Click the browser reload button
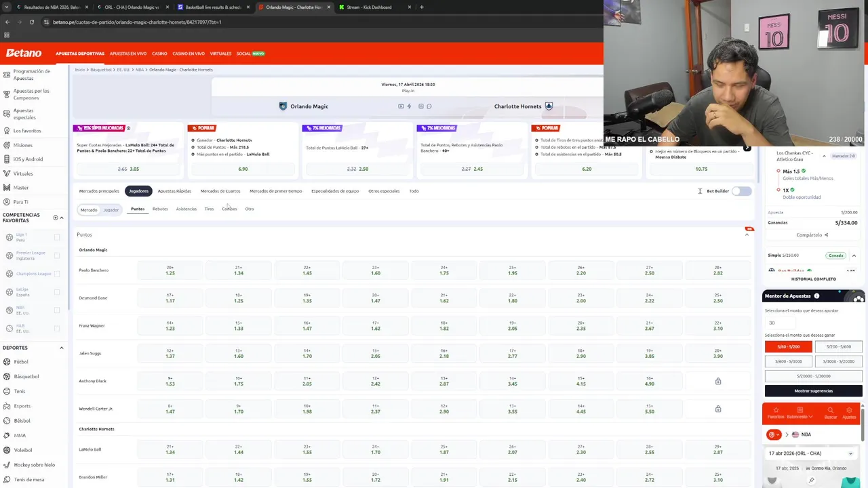 click(x=31, y=22)
